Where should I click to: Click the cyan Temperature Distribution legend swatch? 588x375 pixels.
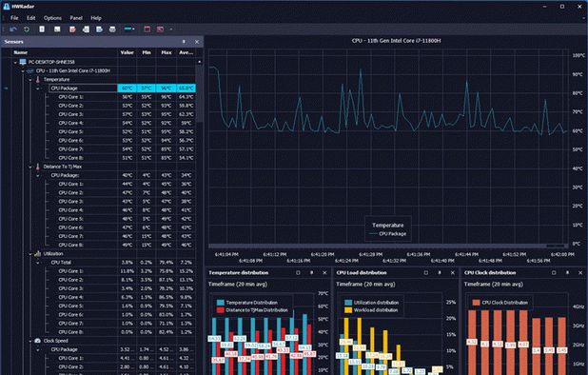point(221,303)
